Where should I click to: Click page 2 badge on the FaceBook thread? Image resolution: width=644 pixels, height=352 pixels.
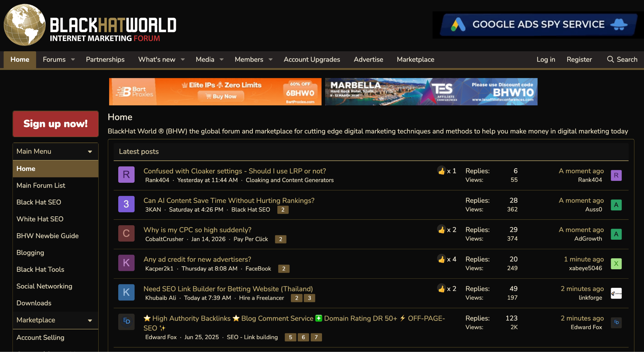coord(284,269)
